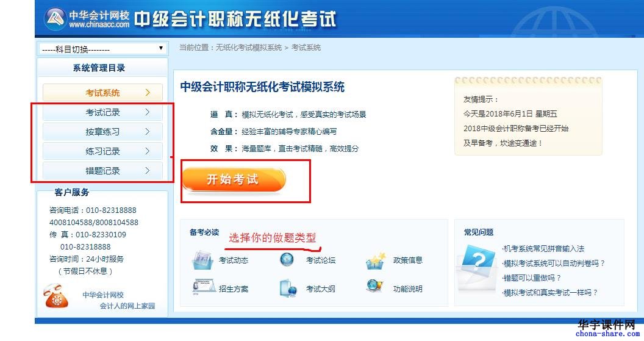Click the 政策信息 stars icon

point(376,261)
